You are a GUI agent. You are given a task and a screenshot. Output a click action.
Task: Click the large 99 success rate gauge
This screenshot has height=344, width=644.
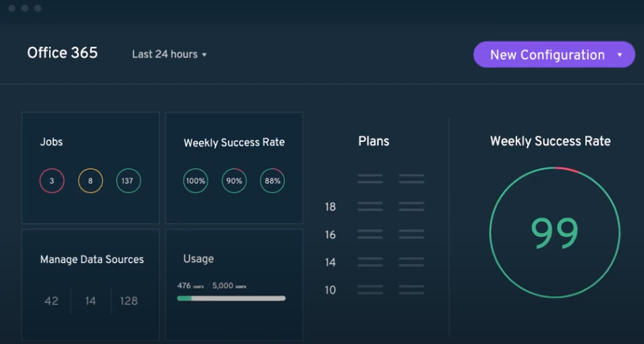coord(555,233)
